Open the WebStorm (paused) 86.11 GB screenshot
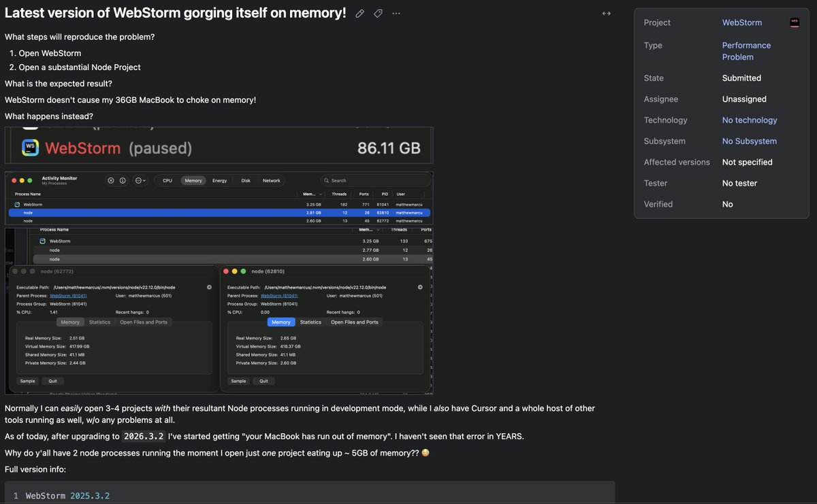Image resolution: width=817 pixels, height=504 pixels. pos(219,146)
